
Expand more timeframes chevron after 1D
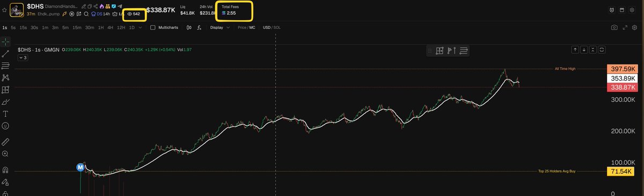tap(140, 27)
